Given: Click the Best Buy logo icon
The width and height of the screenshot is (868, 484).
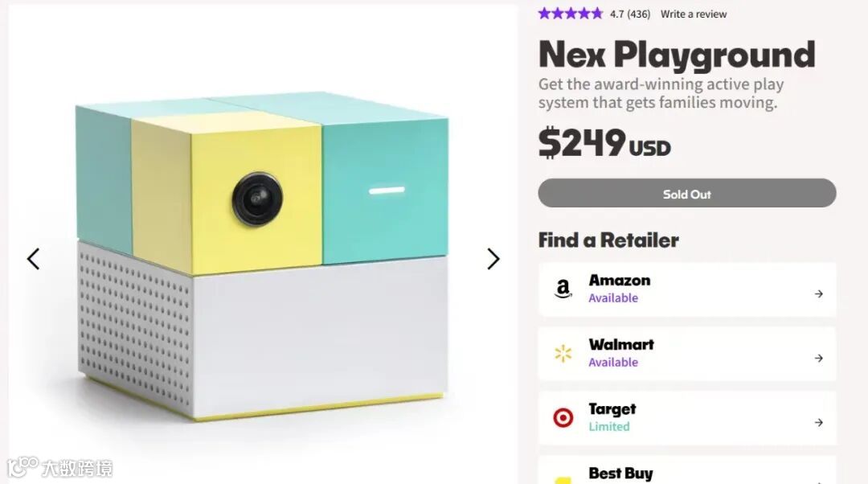Looking at the screenshot, I should (563, 478).
